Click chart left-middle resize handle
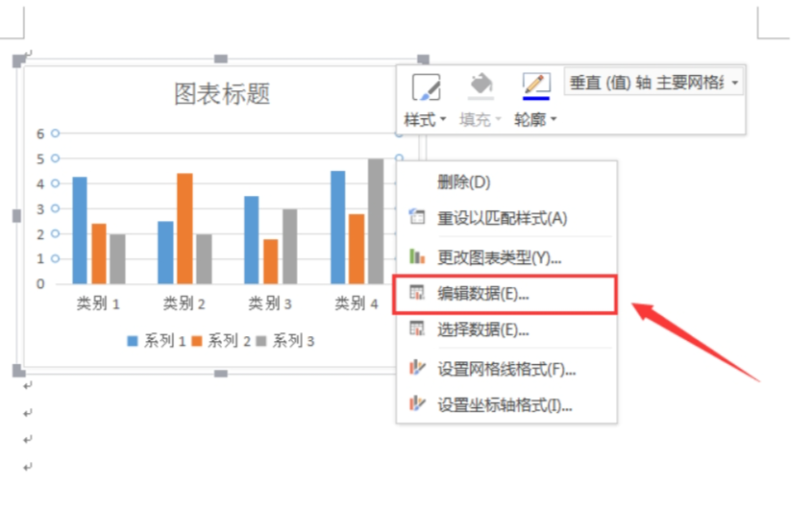 17,216
